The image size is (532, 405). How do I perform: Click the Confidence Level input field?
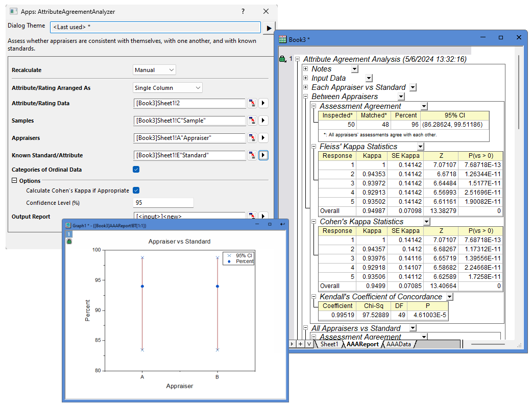(163, 202)
